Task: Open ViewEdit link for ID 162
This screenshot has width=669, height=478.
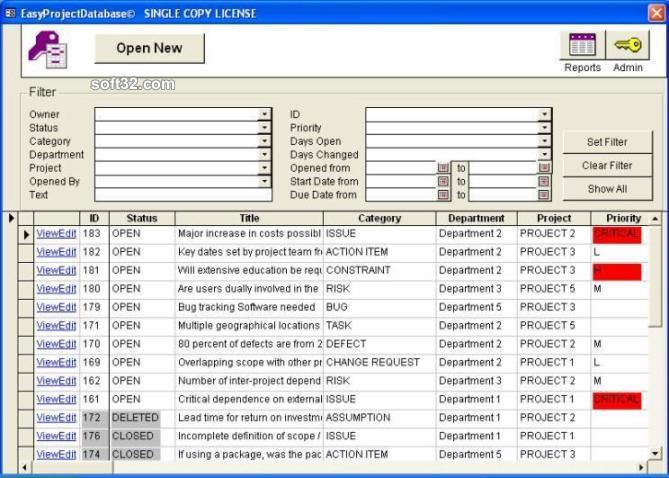Action: (x=56, y=381)
